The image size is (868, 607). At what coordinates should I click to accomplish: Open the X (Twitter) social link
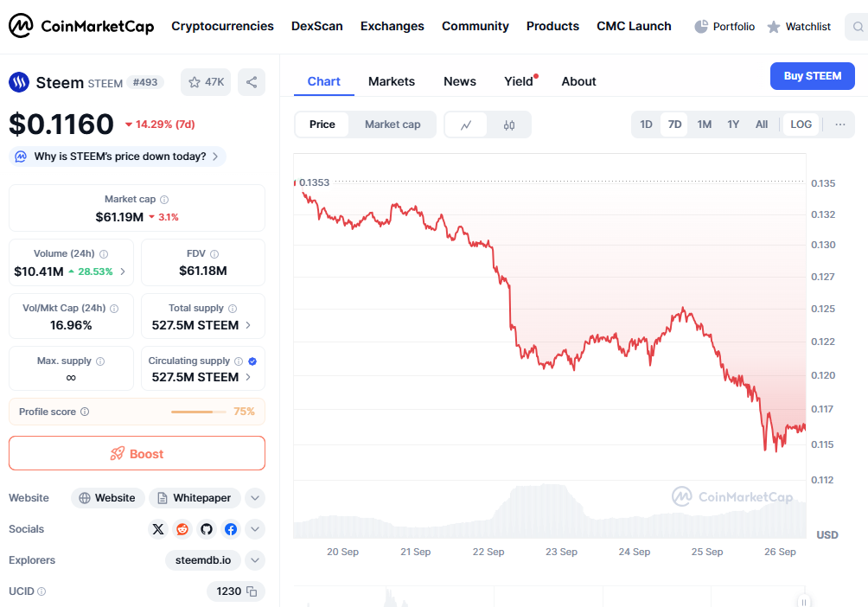[158, 529]
